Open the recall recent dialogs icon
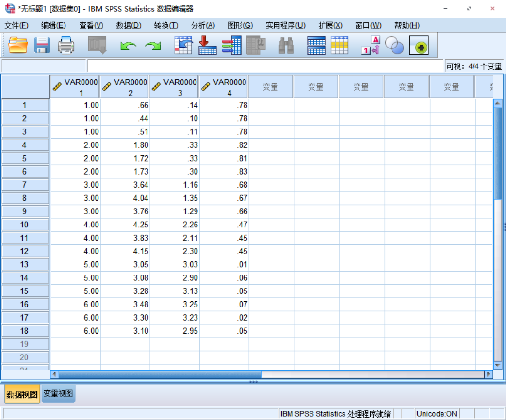The height and width of the screenshot is (420, 506). 97,45
